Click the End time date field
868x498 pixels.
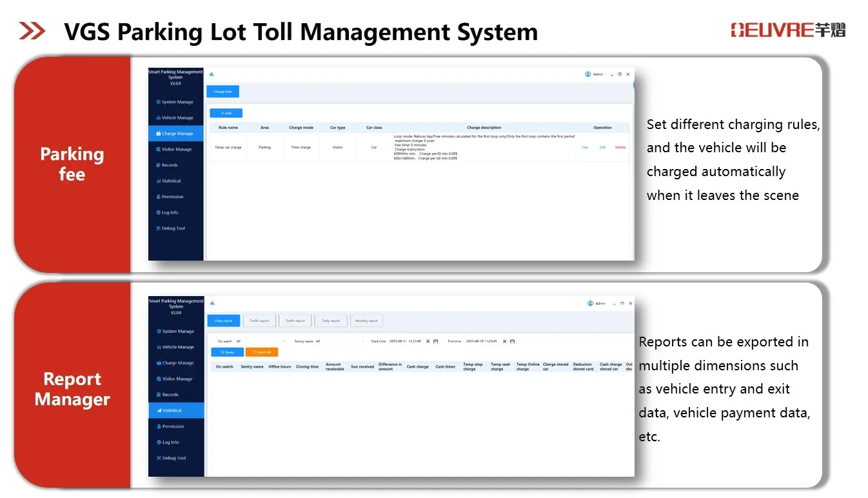coord(482,341)
